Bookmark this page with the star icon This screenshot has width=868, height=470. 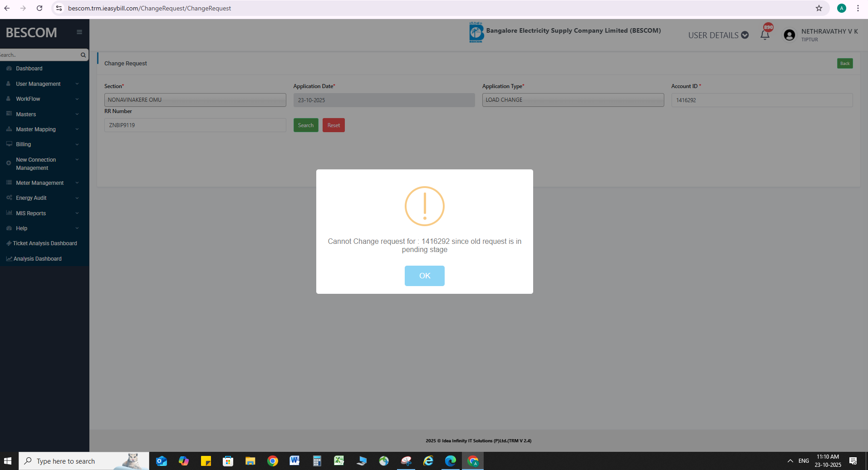819,8
